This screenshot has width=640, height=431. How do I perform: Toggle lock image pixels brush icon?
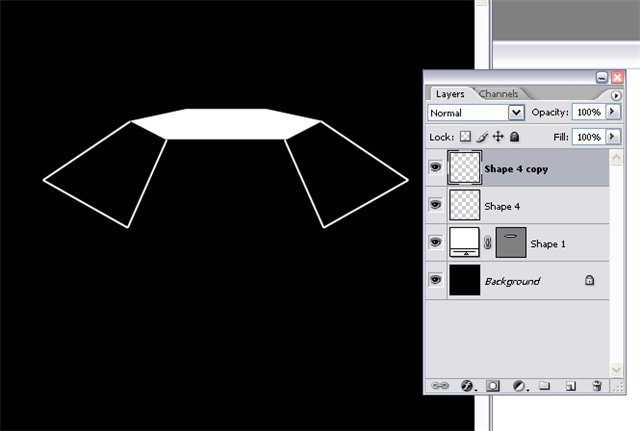(x=482, y=136)
